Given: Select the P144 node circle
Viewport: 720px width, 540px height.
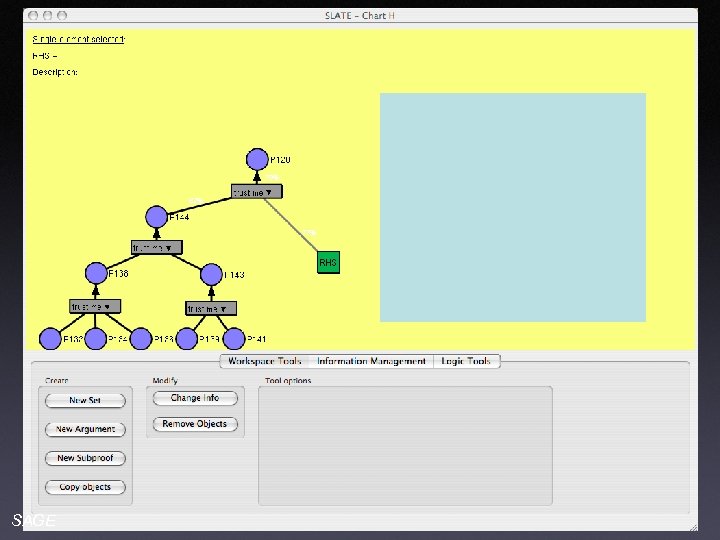Looking at the screenshot, I should [157, 217].
